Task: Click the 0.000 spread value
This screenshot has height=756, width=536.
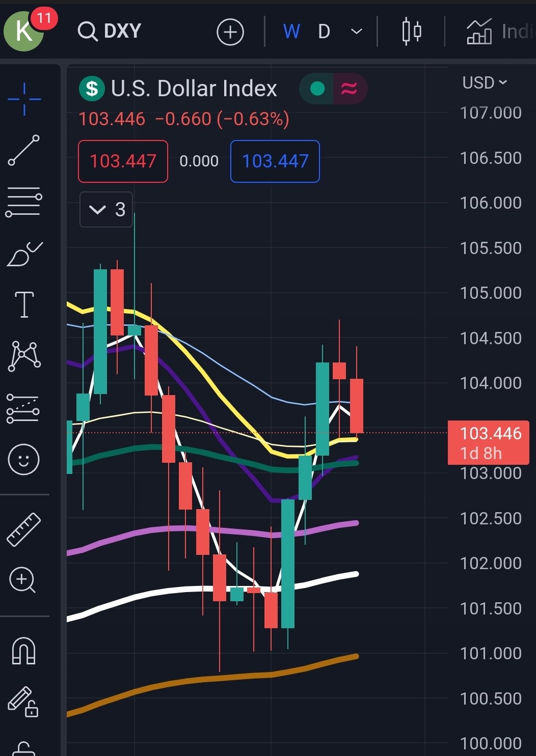Action: click(199, 161)
